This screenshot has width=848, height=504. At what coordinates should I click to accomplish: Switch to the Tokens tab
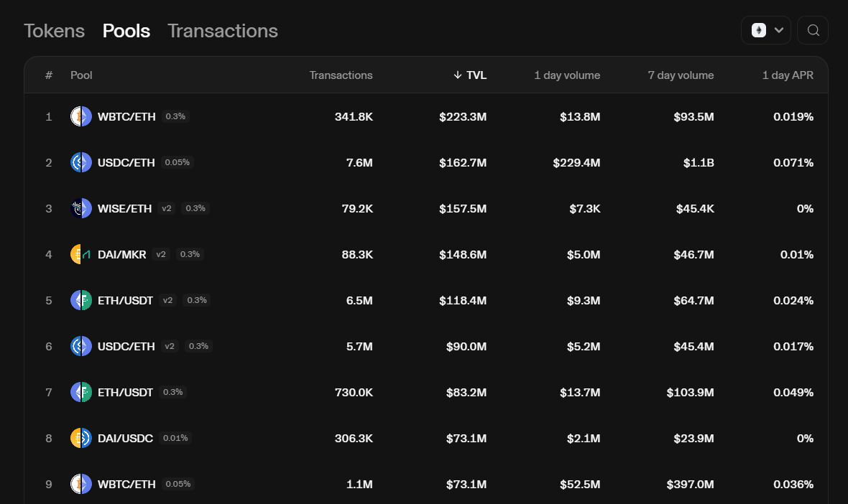tap(54, 31)
